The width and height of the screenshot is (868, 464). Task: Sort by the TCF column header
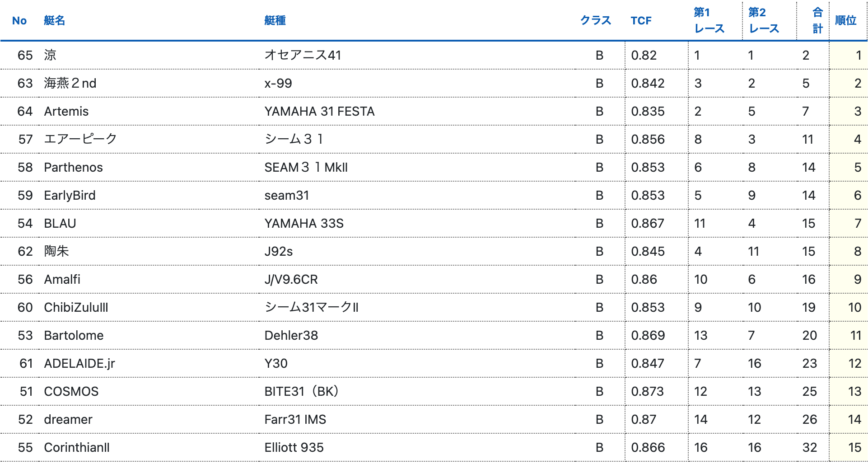coord(641,20)
